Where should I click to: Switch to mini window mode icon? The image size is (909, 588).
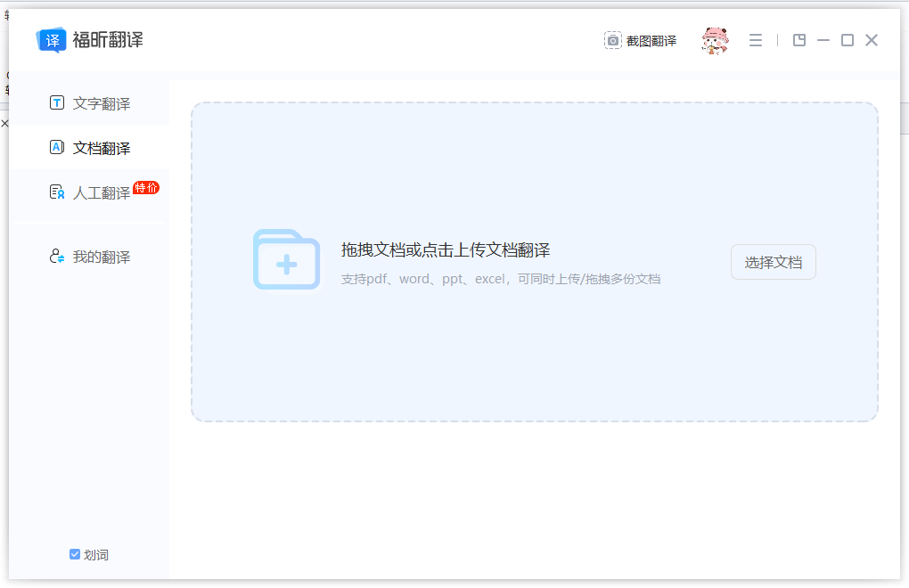click(799, 40)
